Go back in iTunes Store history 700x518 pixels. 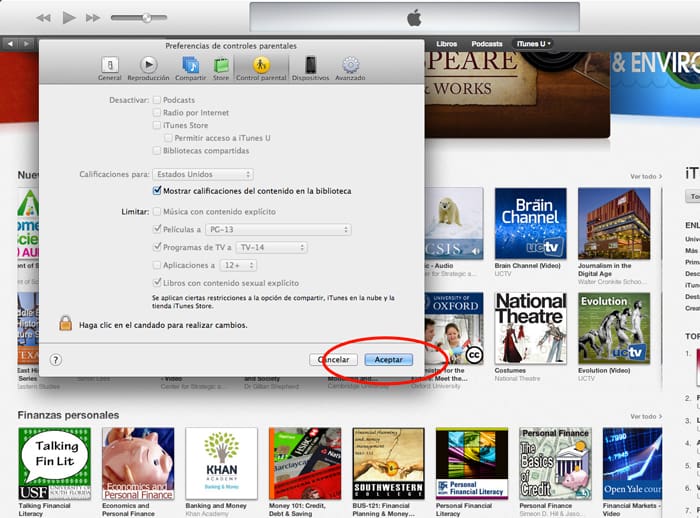(10, 44)
